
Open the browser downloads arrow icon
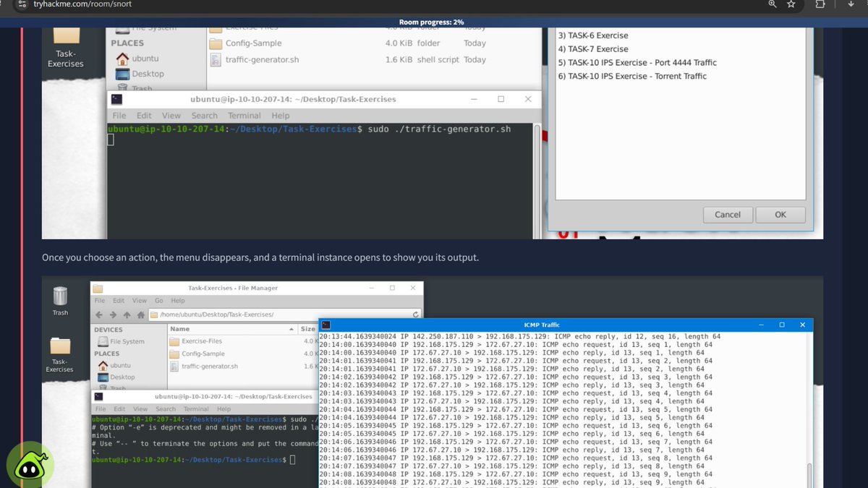point(851,4)
